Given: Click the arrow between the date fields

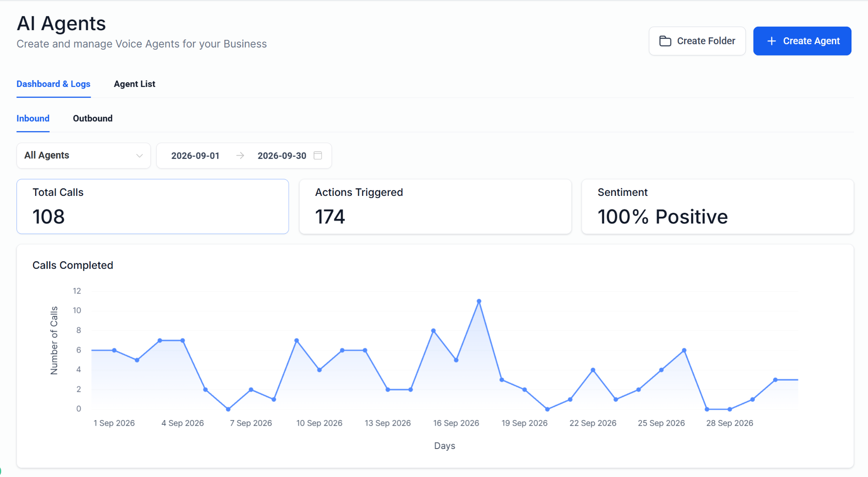Looking at the screenshot, I should [x=240, y=156].
